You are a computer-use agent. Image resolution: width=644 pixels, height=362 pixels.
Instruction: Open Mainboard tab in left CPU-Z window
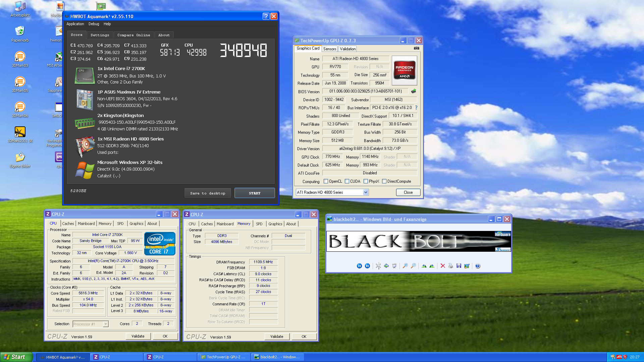point(86,224)
